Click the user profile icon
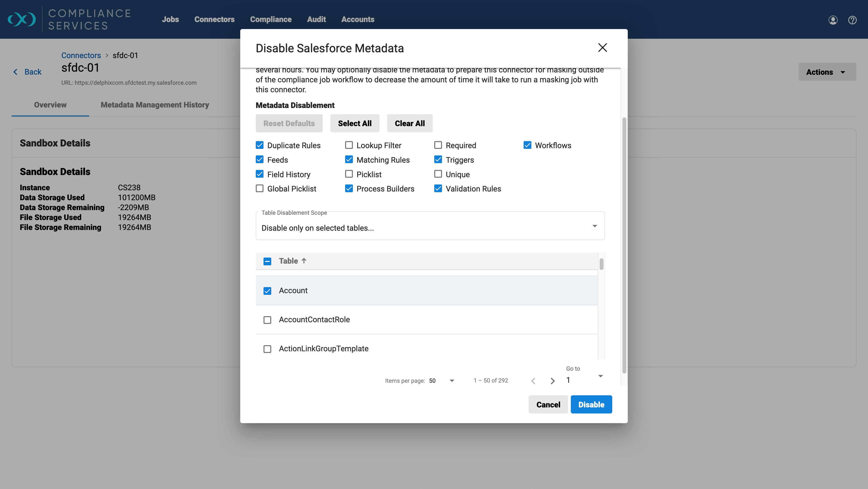868x489 pixels. point(833,20)
